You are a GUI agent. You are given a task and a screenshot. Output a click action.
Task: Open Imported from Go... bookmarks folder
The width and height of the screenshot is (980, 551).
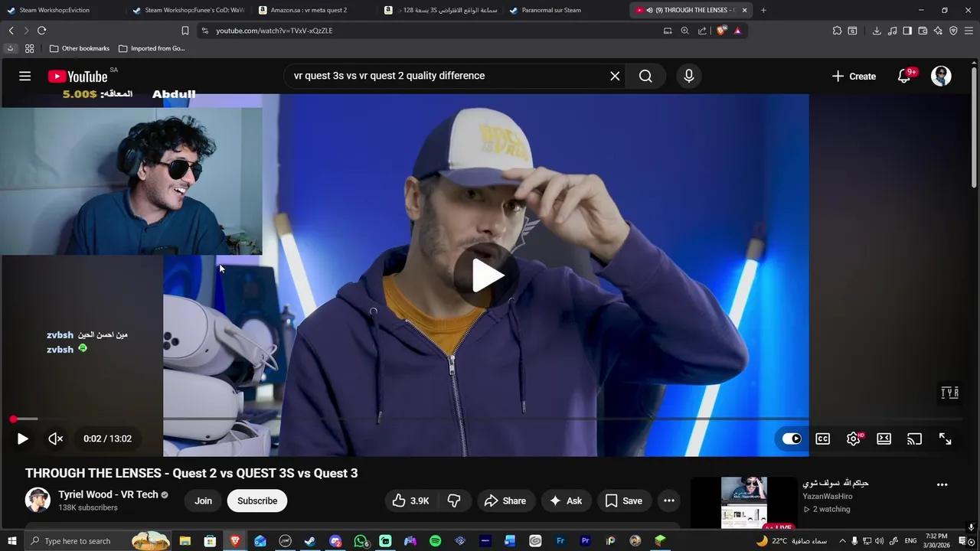(152, 48)
